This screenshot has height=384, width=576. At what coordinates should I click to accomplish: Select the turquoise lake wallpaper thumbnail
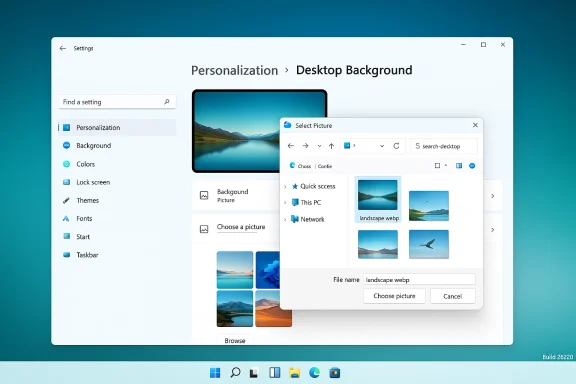235,270
